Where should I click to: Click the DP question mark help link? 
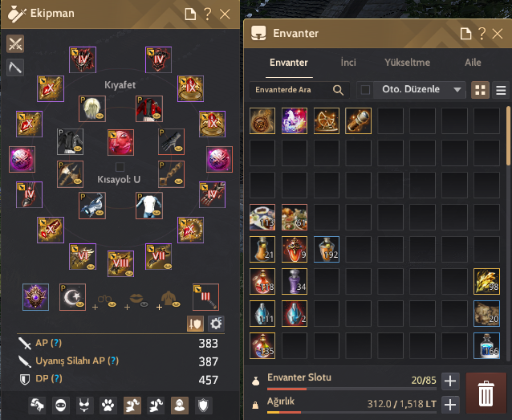(x=56, y=378)
